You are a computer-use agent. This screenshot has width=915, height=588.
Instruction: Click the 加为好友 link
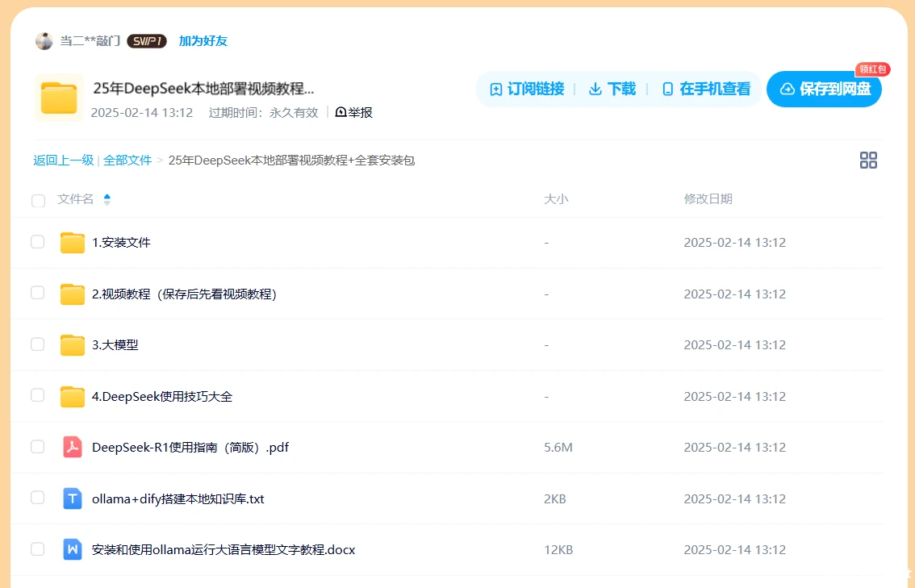203,41
